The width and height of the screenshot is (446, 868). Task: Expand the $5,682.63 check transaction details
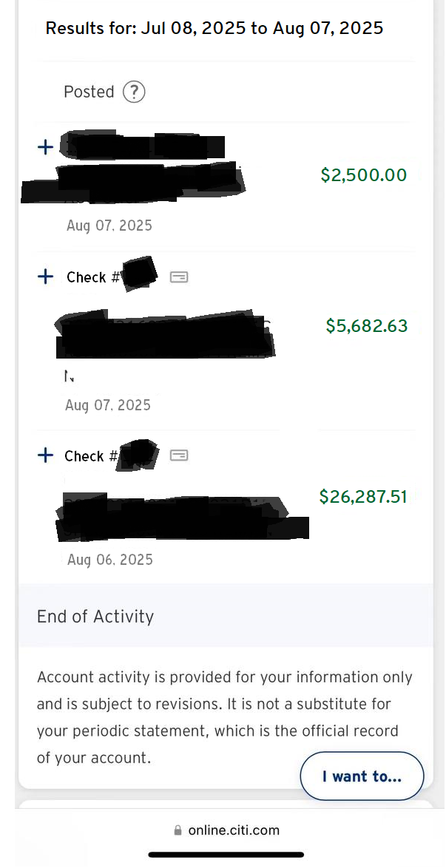45,277
